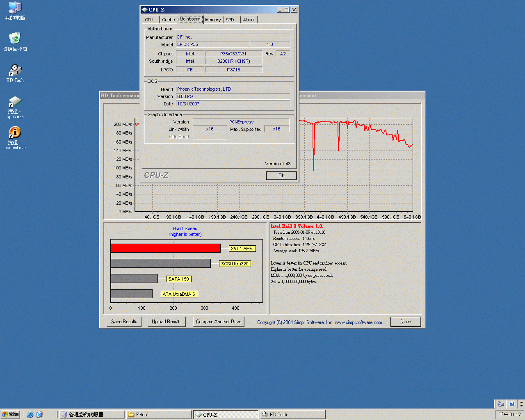This screenshot has width=525, height=420.
Task: Open the Recycle Bin desktop icon
Action: tap(15, 39)
